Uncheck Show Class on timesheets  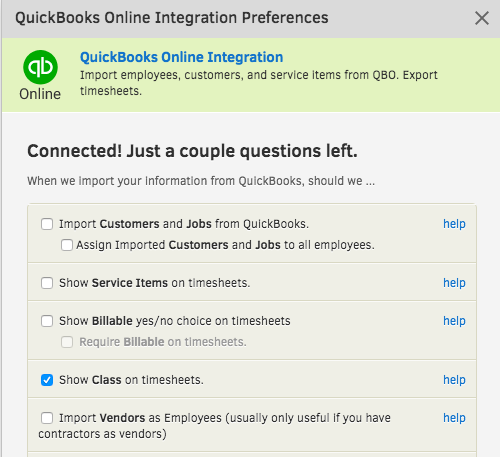coord(47,380)
